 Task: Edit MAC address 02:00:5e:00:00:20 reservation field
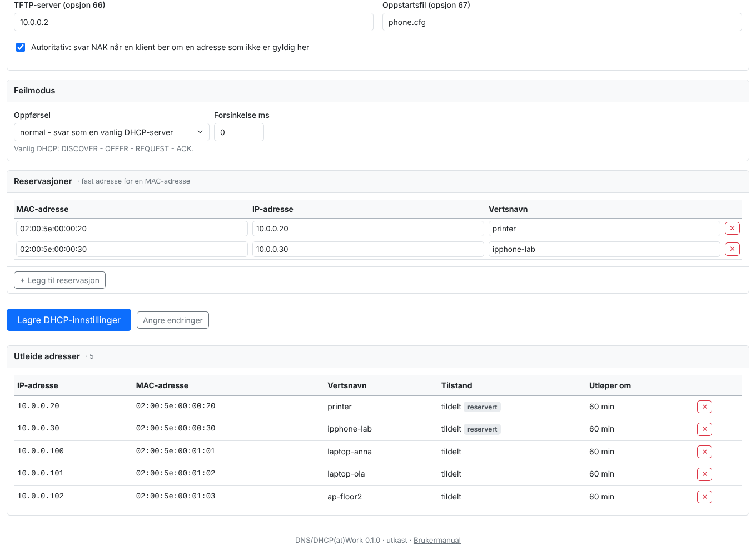click(132, 229)
